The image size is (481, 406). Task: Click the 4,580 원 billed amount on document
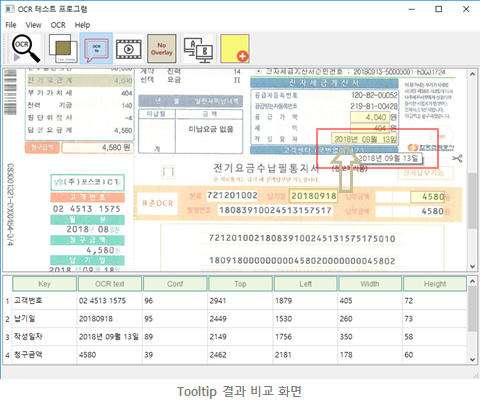tap(98, 147)
